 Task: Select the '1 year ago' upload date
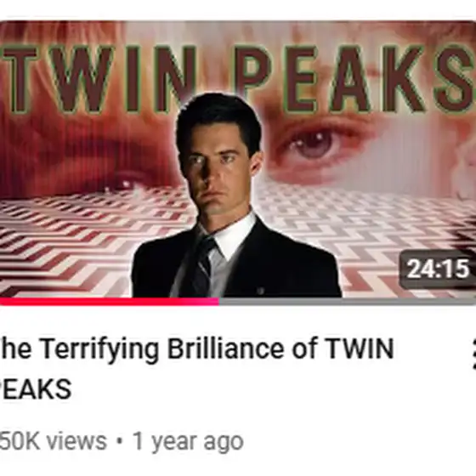point(188,442)
